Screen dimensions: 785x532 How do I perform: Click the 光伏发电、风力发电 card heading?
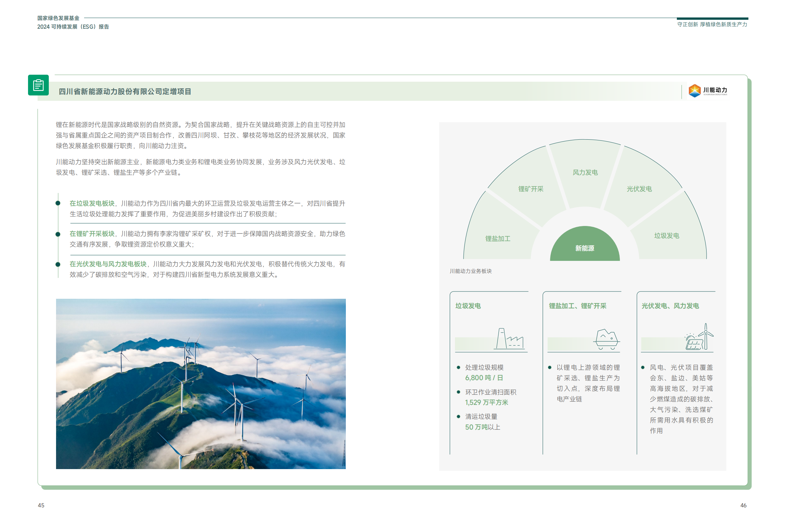pyautogui.click(x=670, y=306)
